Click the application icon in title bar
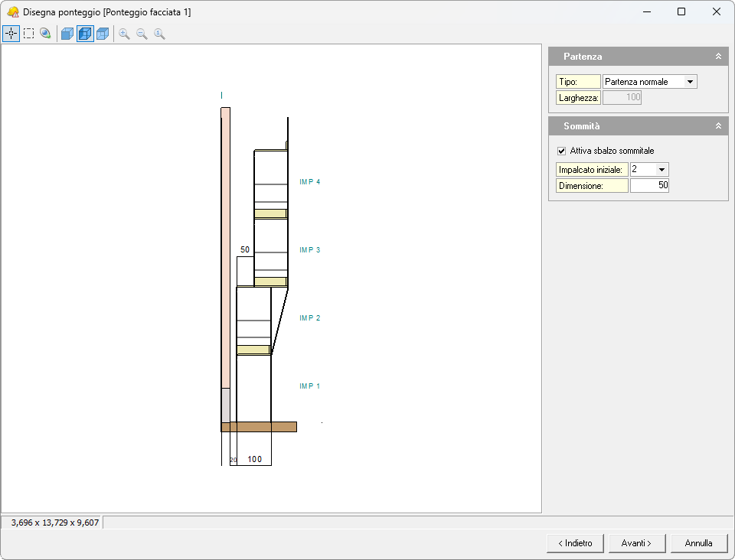 tap(12, 12)
